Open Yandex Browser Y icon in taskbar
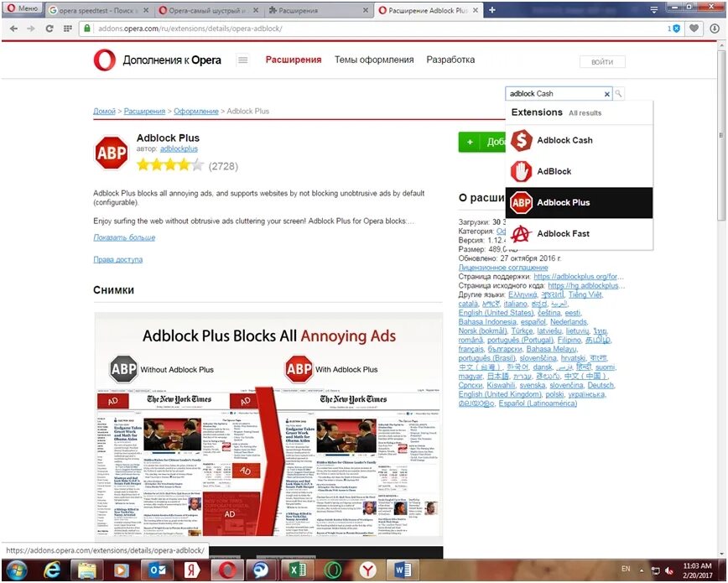Screen dimensions: 728x583 [x=367, y=570]
